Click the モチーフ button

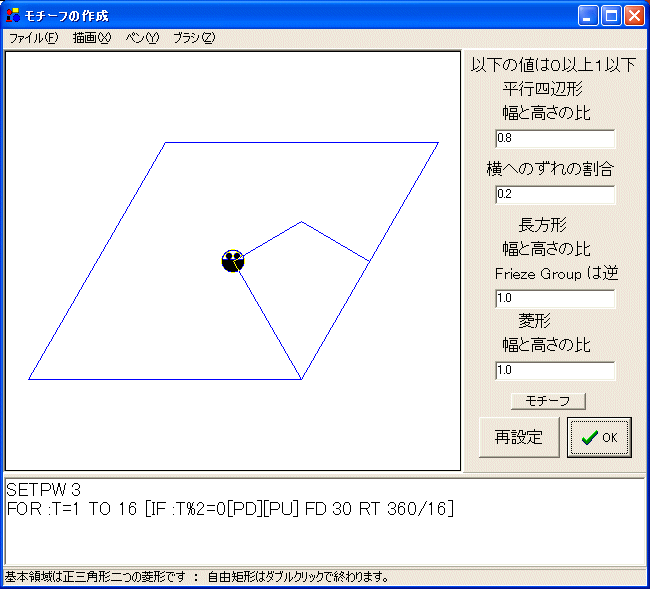(548, 401)
